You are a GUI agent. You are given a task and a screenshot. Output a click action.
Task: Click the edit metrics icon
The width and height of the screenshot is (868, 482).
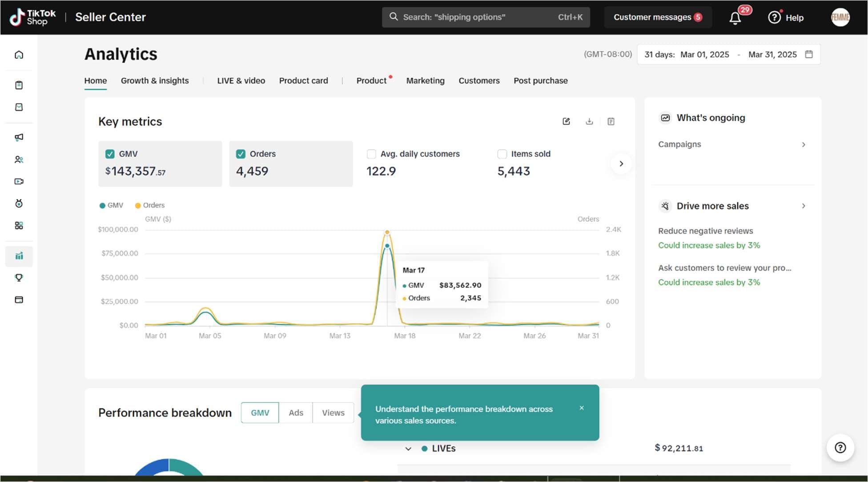566,121
